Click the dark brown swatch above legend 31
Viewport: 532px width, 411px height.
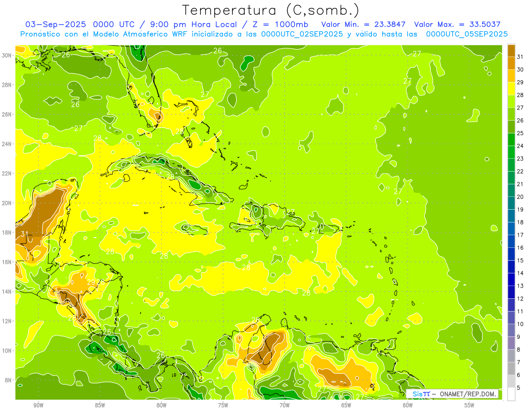coord(511,51)
